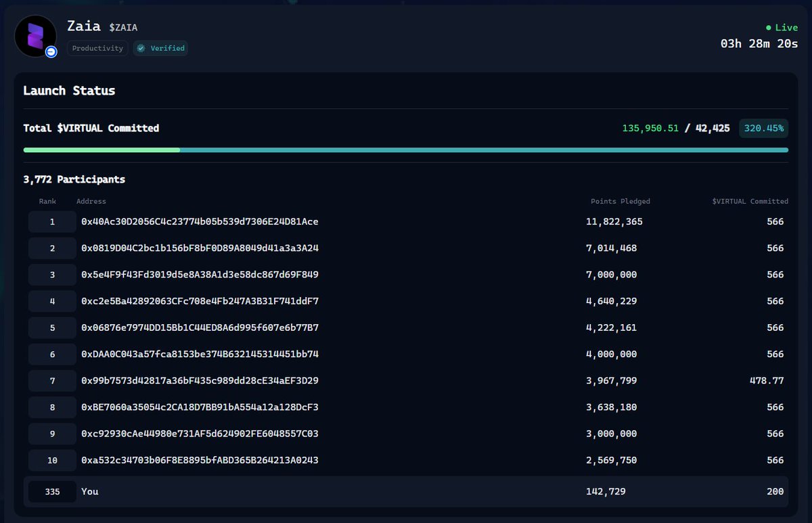Click the rank 3 badge

click(52, 275)
